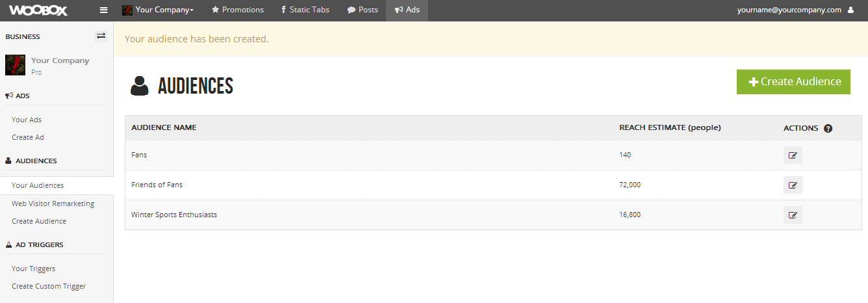Toggle the business switch arrows icon
The width and height of the screenshot is (868, 303).
[101, 36]
